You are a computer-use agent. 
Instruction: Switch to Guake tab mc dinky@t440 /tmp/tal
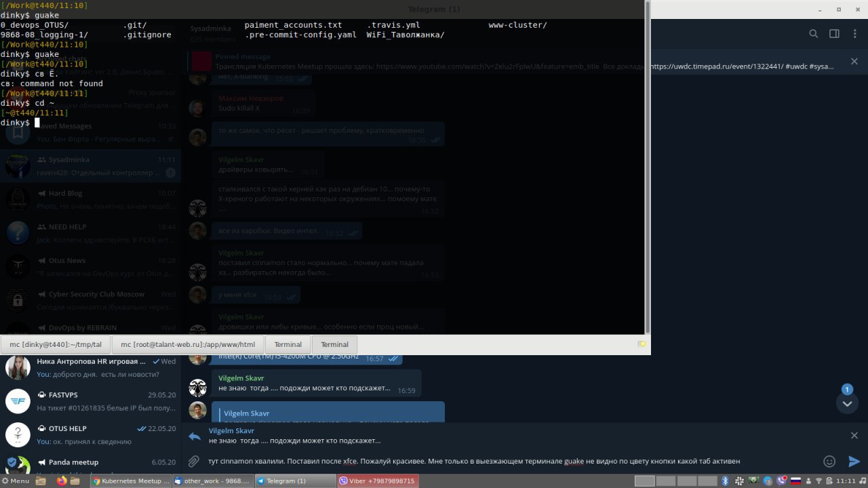click(56, 344)
